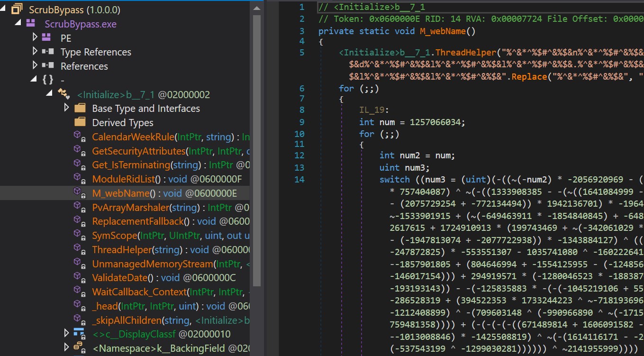Screen dimensions: 644x356
Task: Click the ScrubBypass.exe module icon
Action: [31, 23]
